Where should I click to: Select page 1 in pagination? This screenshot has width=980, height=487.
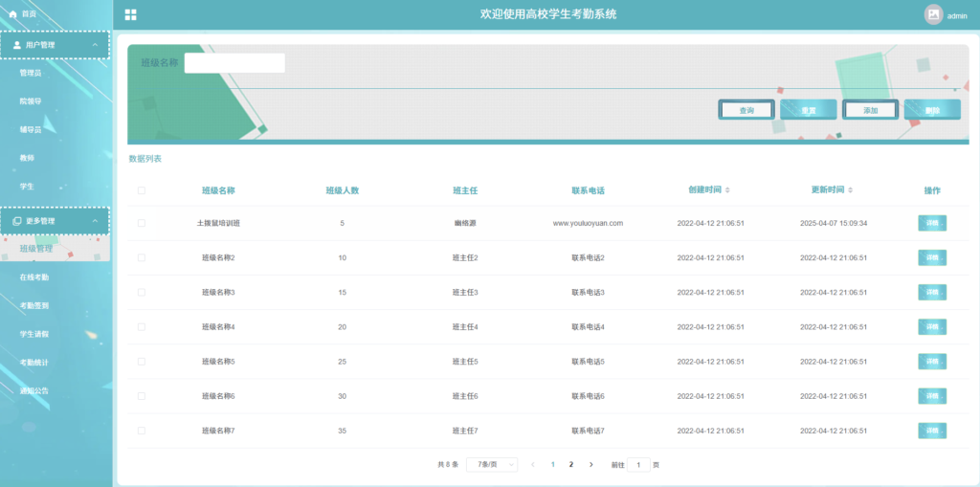pyautogui.click(x=552, y=464)
